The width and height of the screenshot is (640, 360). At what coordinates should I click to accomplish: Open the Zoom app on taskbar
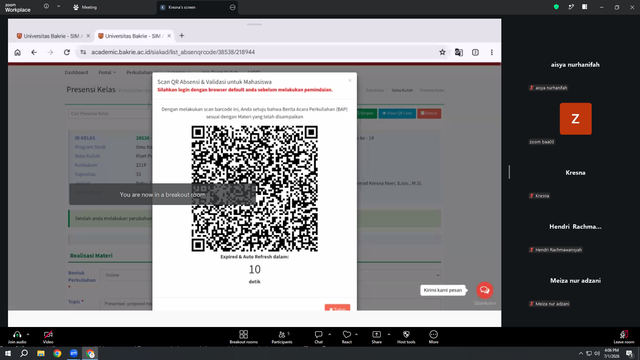click(74, 353)
